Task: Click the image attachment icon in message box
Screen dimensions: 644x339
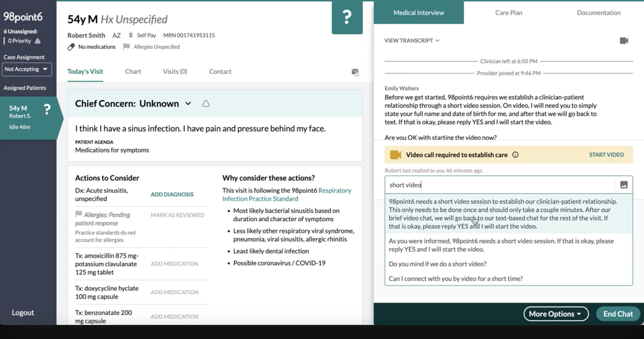Action: point(624,185)
